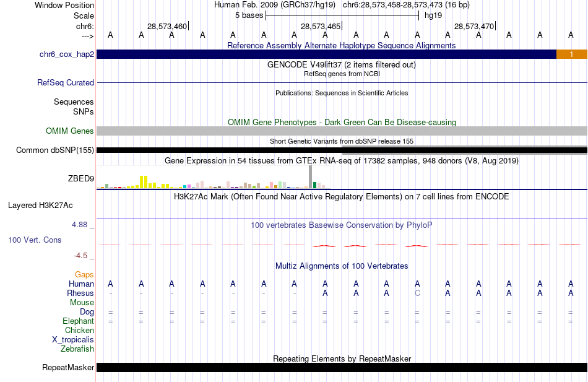588x382 pixels.
Task: Click the Human species label
Action: [x=81, y=284]
